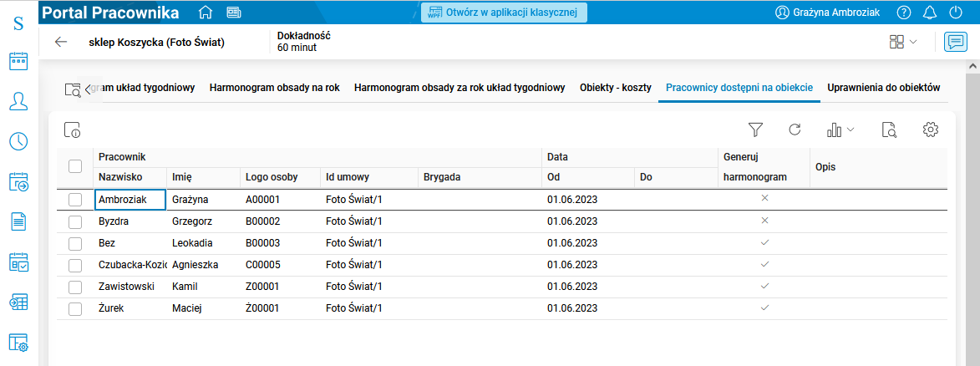Click the Id umowy column header
Viewport: 980px width, 366px height.
(368, 177)
